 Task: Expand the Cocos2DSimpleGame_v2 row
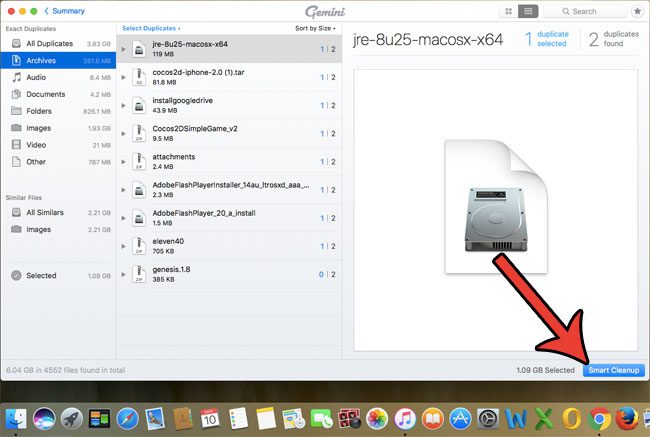click(124, 134)
